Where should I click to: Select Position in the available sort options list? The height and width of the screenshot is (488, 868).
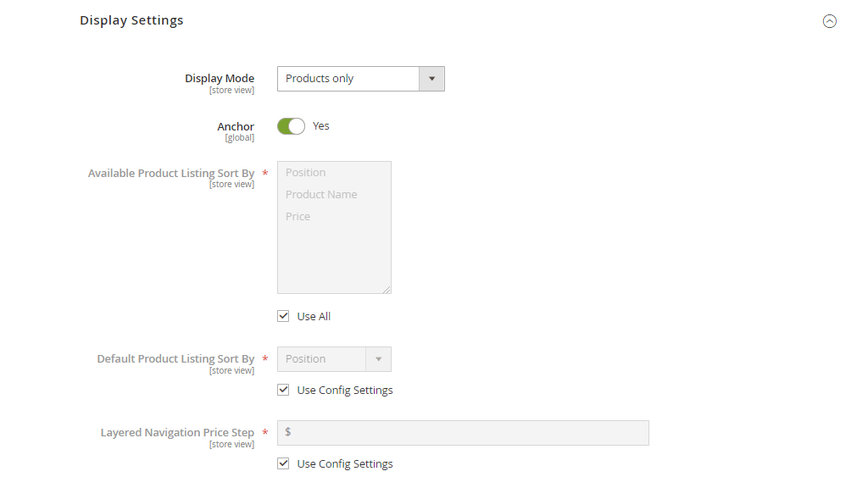click(x=305, y=172)
